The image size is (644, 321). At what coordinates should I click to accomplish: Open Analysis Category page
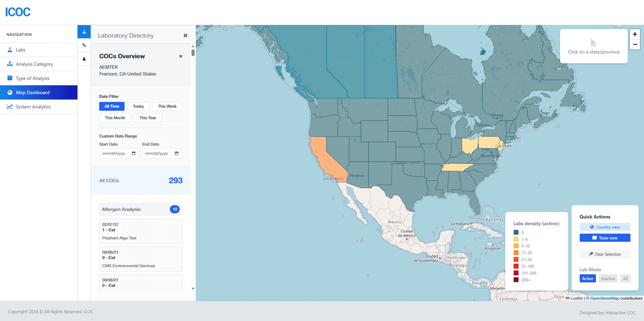tap(39, 64)
